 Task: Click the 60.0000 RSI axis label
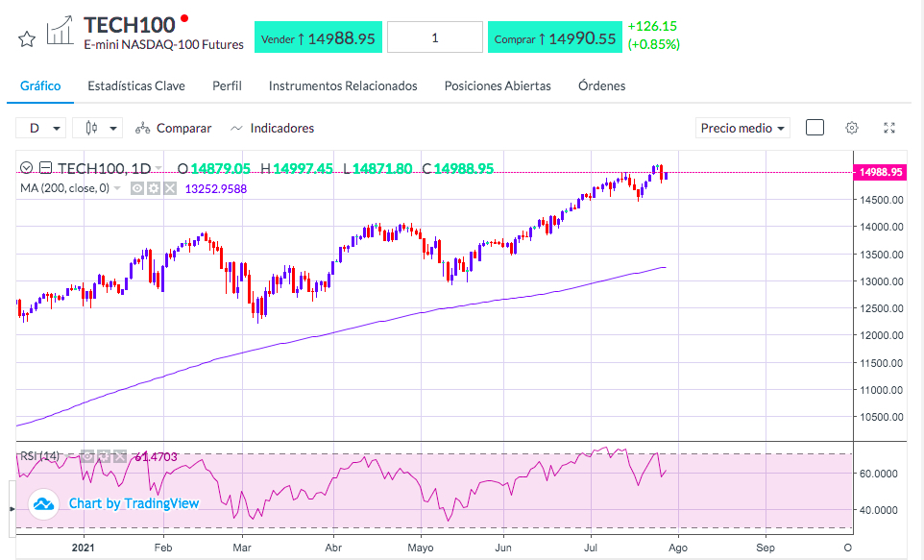[879, 474]
